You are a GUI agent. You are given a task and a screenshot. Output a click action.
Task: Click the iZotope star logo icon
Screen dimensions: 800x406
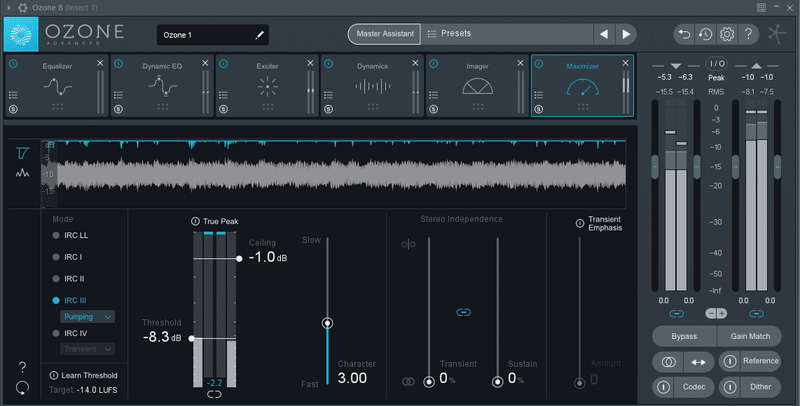pyautogui.click(x=777, y=34)
